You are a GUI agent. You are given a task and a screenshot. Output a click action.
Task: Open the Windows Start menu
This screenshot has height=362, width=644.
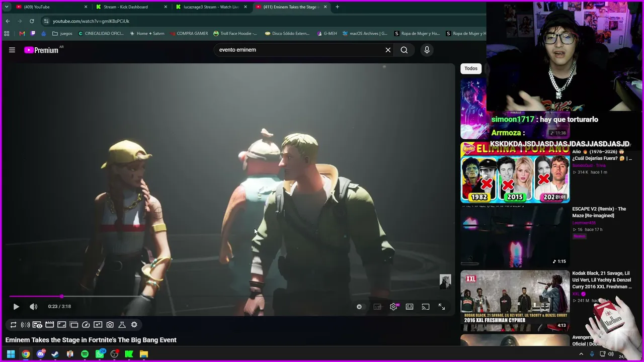point(11,354)
